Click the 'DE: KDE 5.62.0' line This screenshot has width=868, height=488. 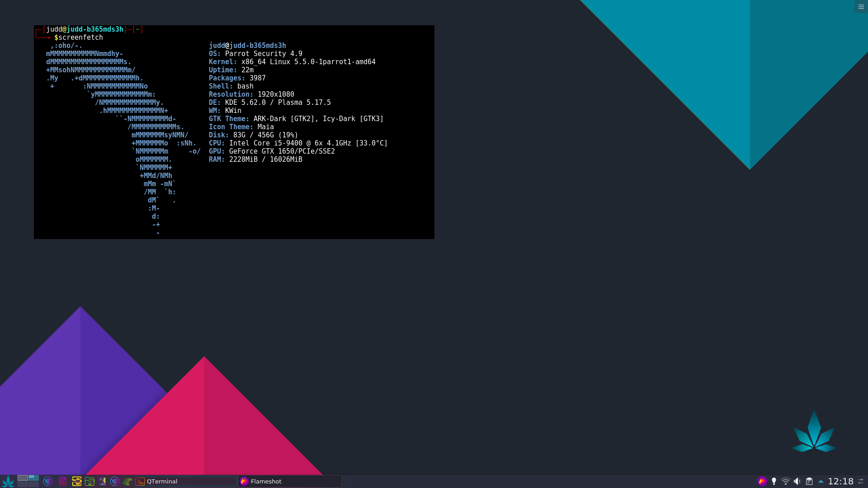pyautogui.click(x=270, y=103)
